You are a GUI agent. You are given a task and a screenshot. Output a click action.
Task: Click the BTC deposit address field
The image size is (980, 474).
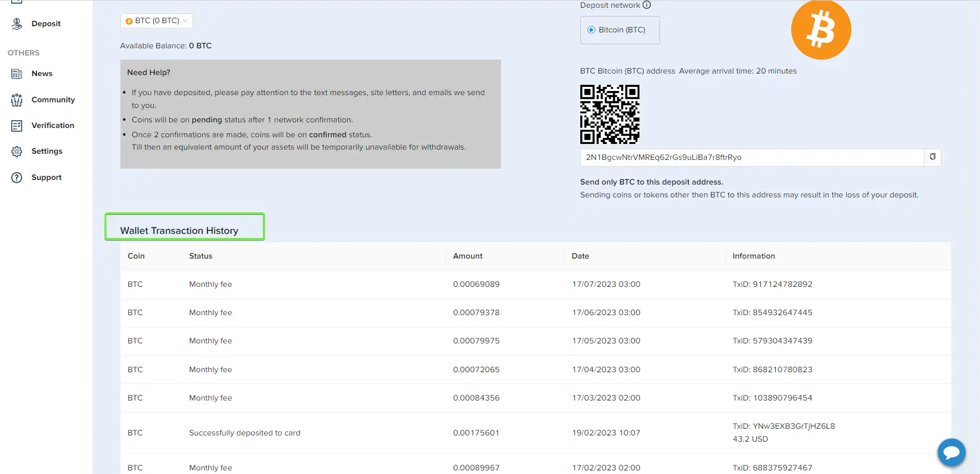coord(752,157)
